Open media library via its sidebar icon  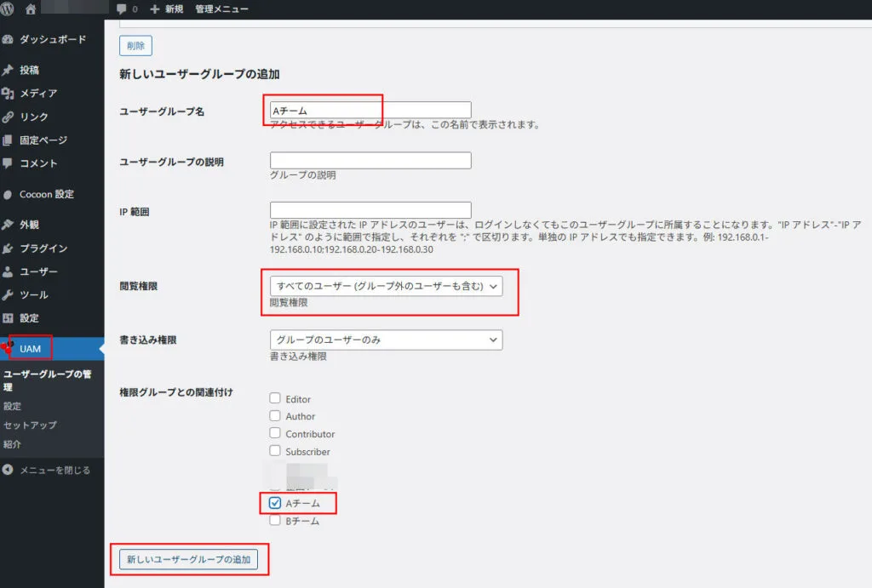click(9, 94)
